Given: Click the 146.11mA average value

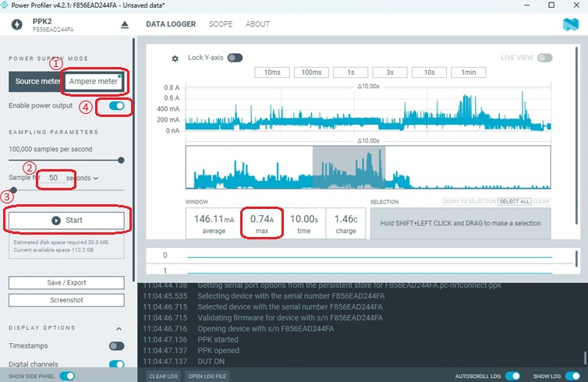Looking at the screenshot, I should [x=214, y=219].
